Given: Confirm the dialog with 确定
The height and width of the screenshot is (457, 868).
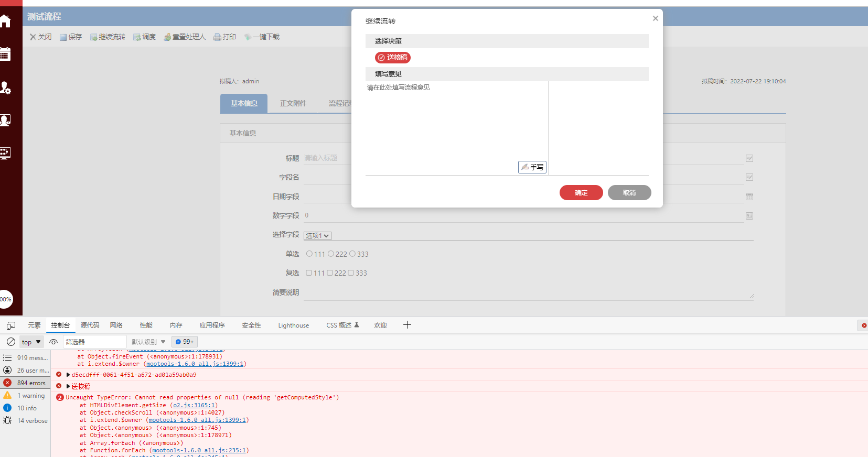Looking at the screenshot, I should (x=581, y=193).
